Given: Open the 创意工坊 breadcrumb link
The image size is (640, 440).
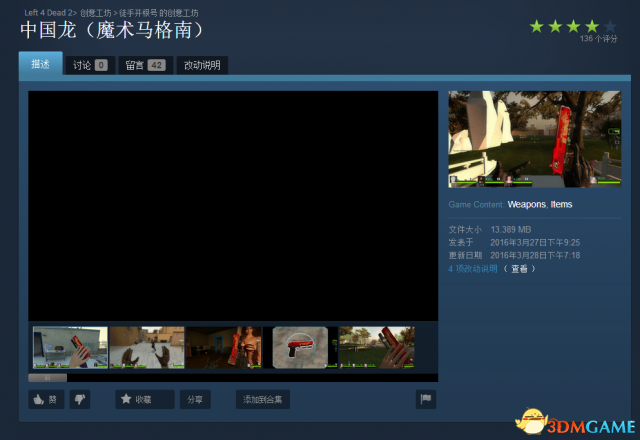Looking at the screenshot, I should (96, 13).
